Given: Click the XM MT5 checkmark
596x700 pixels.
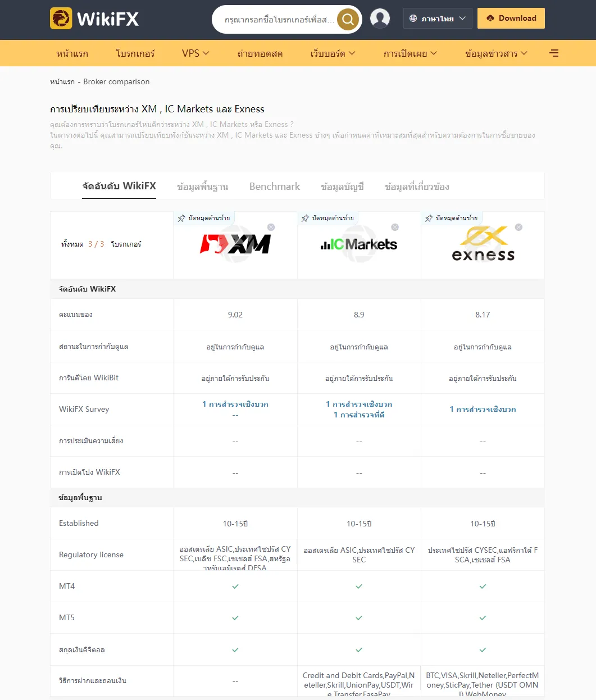Looking at the screenshot, I should point(235,618).
